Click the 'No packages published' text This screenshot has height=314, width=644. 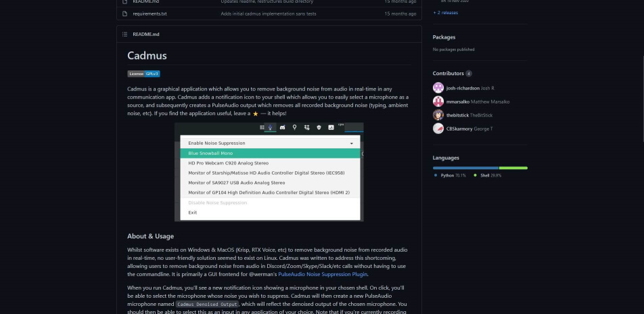point(453,49)
